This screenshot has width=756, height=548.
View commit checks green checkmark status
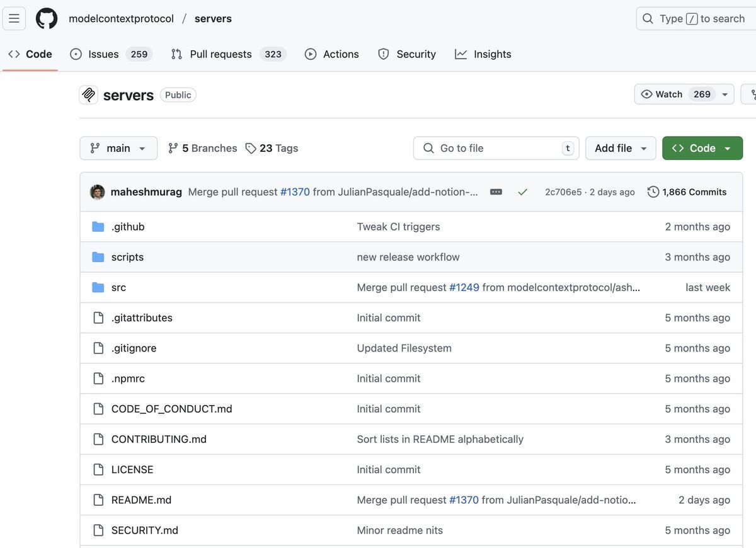coord(522,192)
